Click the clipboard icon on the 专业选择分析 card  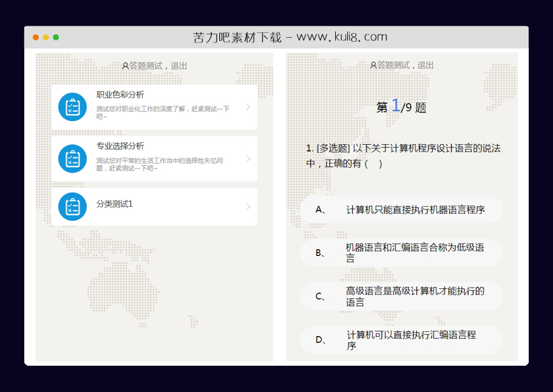pos(72,158)
